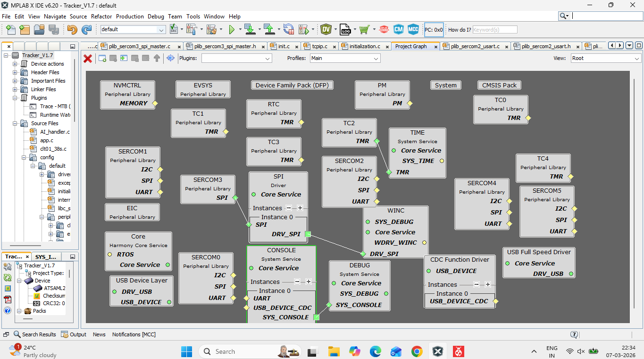This screenshot has height=359, width=644.
Task: Open the Data Visualizer DV icon
Action: pyautogui.click(x=326, y=30)
